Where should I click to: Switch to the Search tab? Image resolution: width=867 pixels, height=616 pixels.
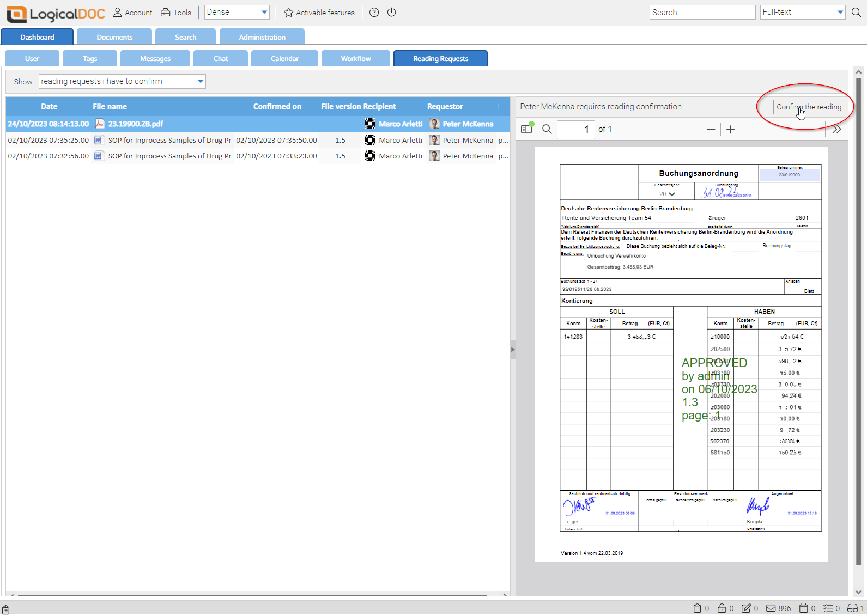(x=185, y=37)
